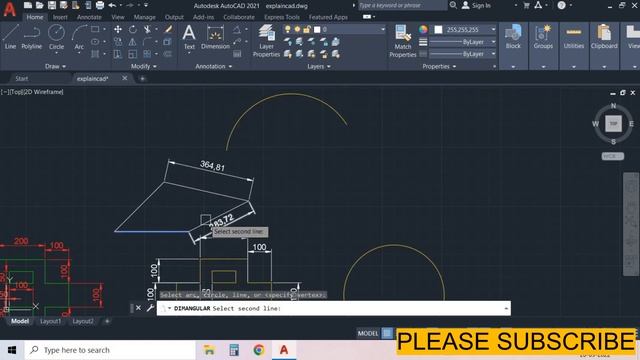Open the Home ribbon tab
This screenshot has width=640, height=360.
point(35,17)
